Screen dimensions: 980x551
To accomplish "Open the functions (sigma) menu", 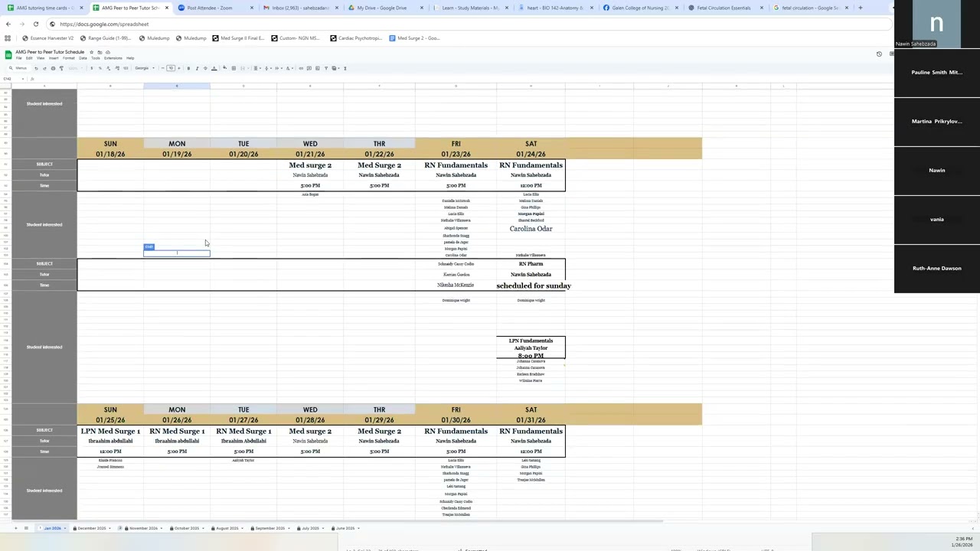I will pyautogui.click(x=345, y=68).
